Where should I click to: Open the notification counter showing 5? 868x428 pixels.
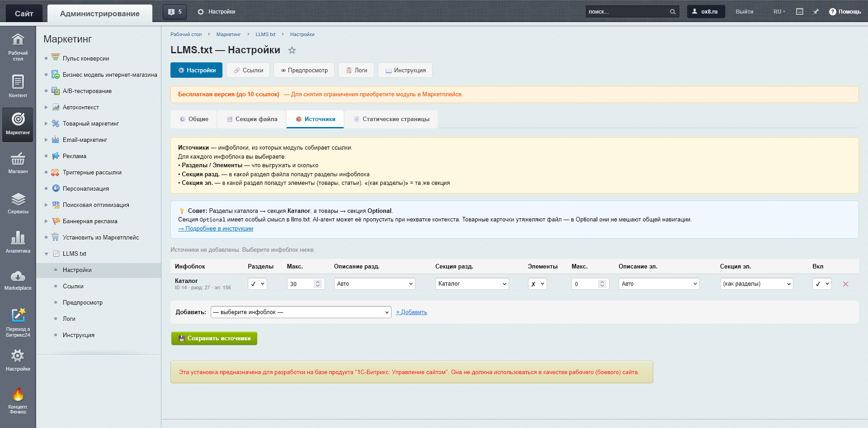coord(175,11)
